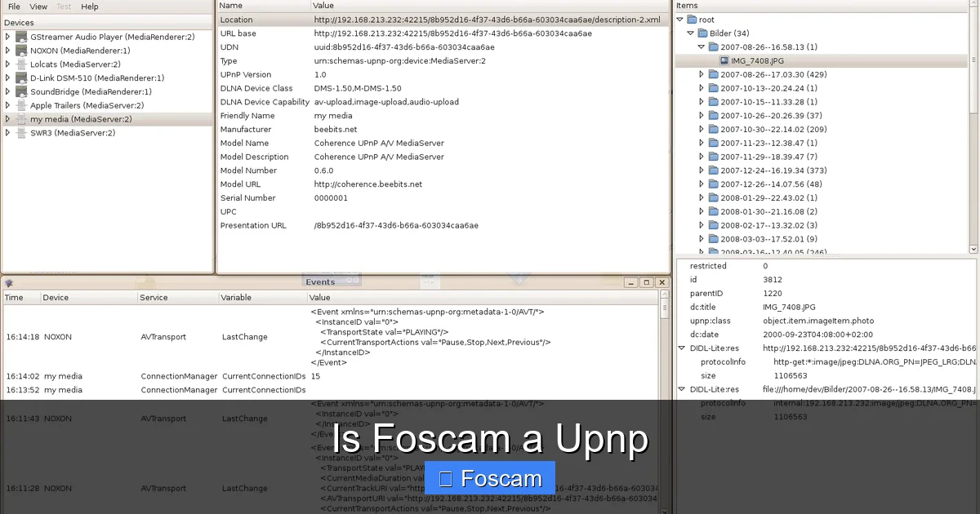
Task: Open the View menu
Action: click(x=38, y=6)
